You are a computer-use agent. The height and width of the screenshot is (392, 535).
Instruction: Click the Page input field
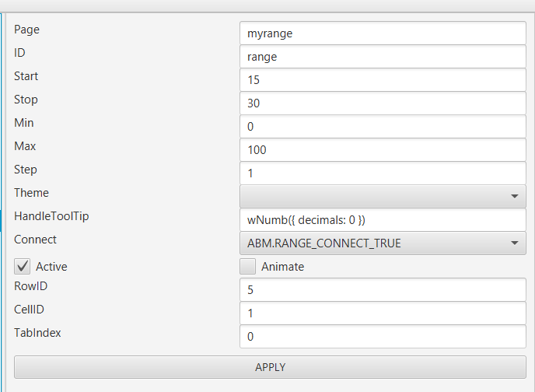383,33
